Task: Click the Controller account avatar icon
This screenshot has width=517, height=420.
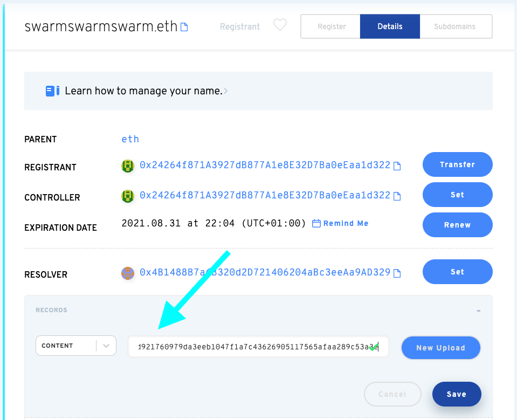Action: pos(128,196)
